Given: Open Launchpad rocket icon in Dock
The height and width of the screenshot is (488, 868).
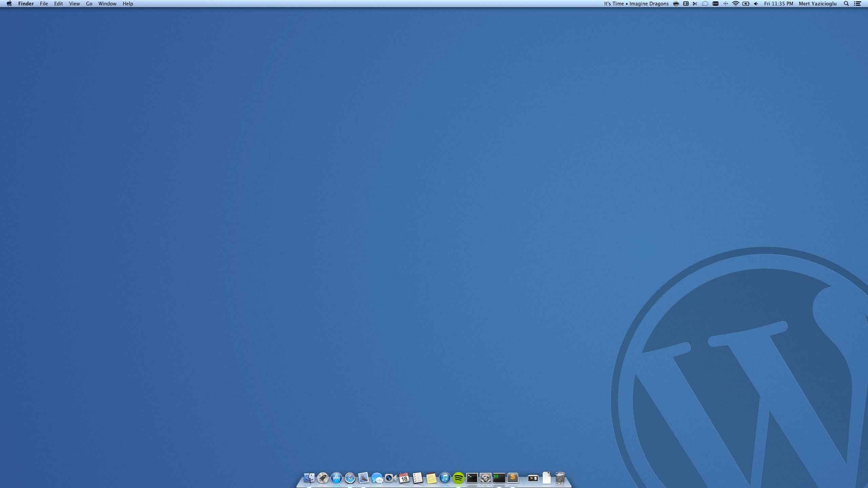Looking at the screenshot, I should click(x=322, y=478).
